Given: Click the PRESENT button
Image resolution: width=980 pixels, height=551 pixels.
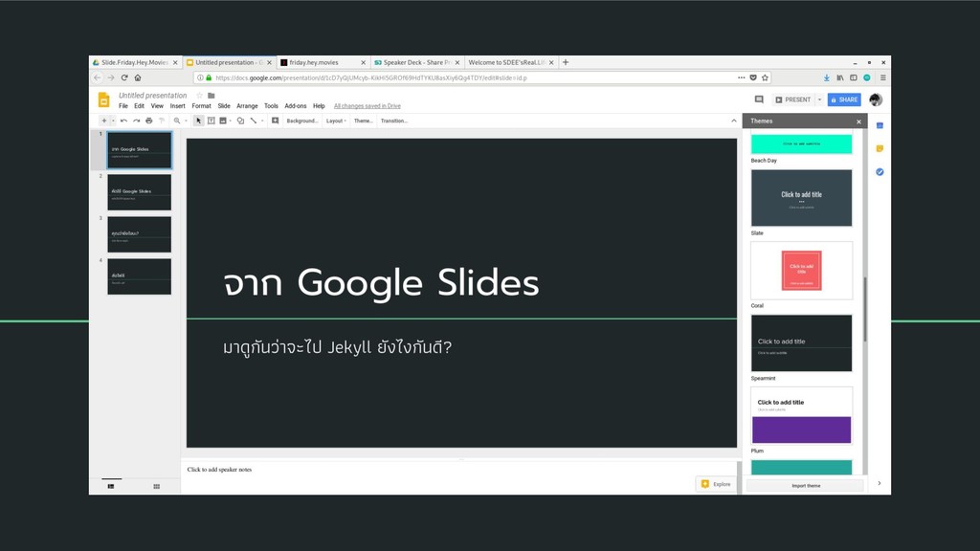Looking at the screenshot, I should 793,99.
